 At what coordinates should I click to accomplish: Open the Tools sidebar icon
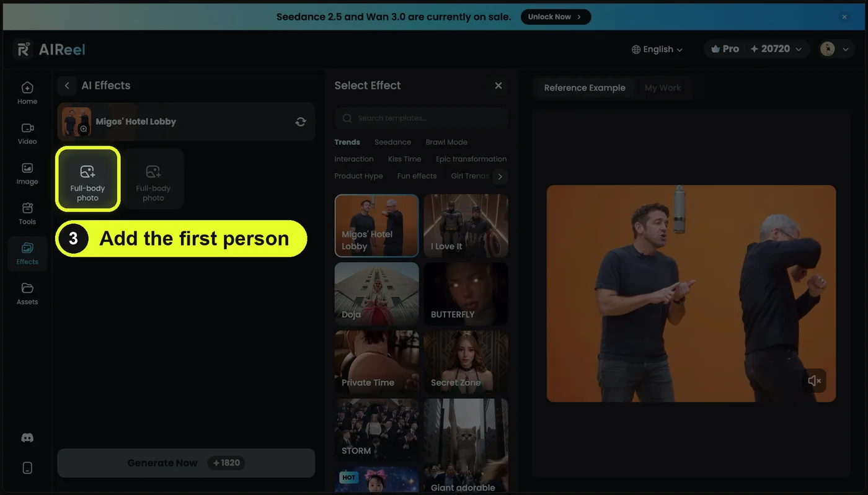pyautogui.click(x=27, y=213)
